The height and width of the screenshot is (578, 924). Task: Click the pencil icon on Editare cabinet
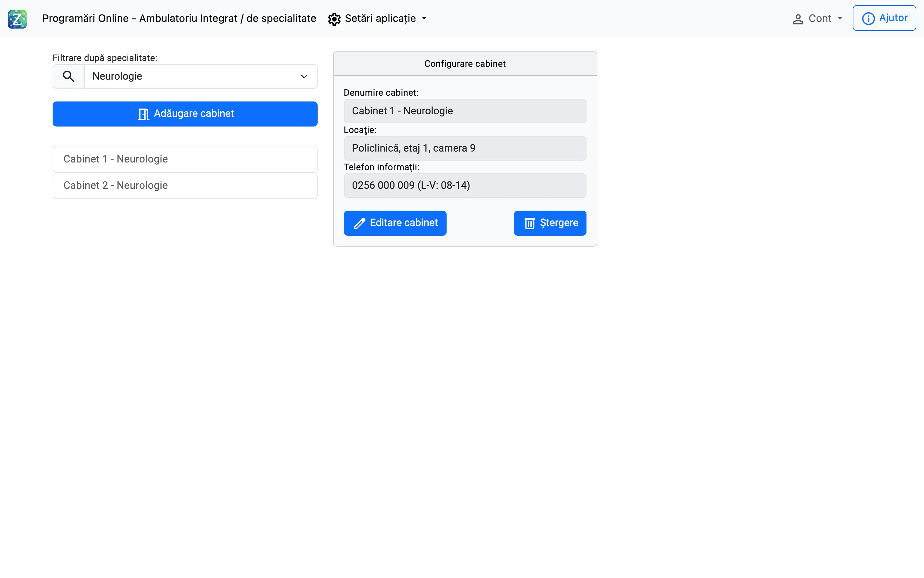click(359, 223)
